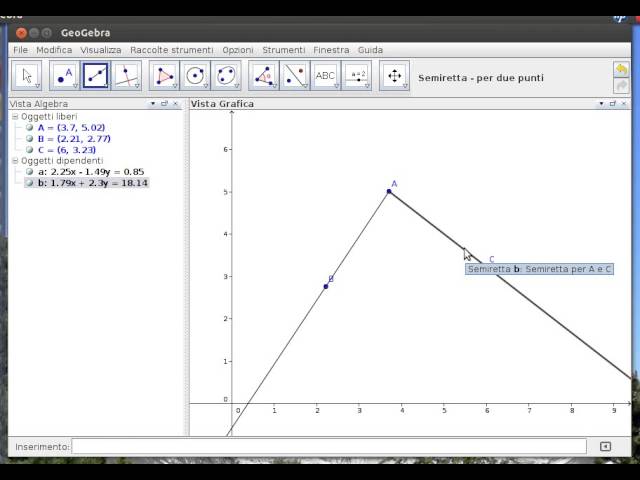Open the Modifica menu
640x480 pixels.
tap(54, 50)
